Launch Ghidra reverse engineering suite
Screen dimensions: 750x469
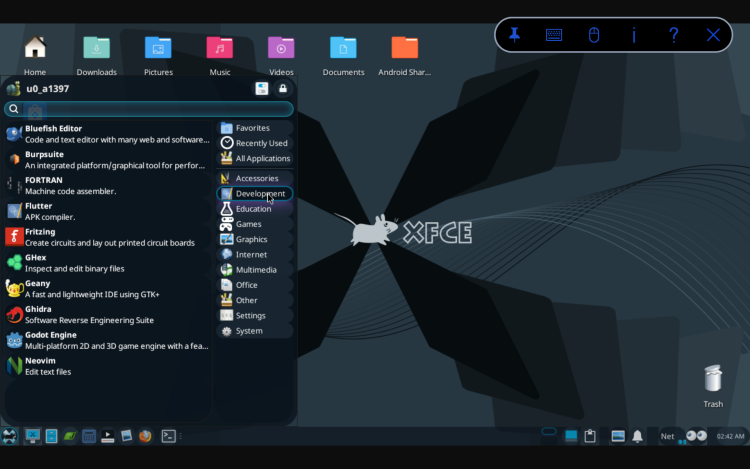click(x=108, y=315)
